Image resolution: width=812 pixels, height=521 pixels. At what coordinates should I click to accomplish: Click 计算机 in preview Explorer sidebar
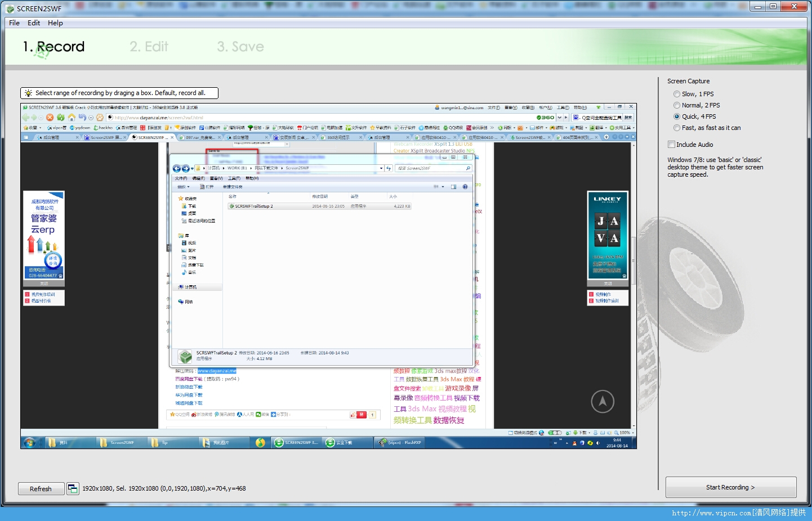[188, 287]
